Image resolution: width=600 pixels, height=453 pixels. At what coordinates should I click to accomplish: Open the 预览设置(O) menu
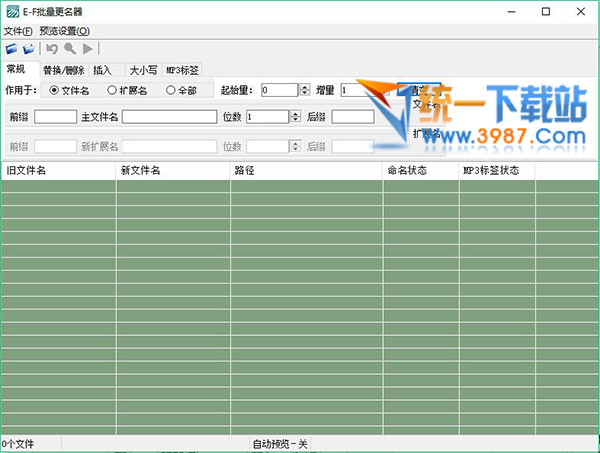[x=65, y=31]
